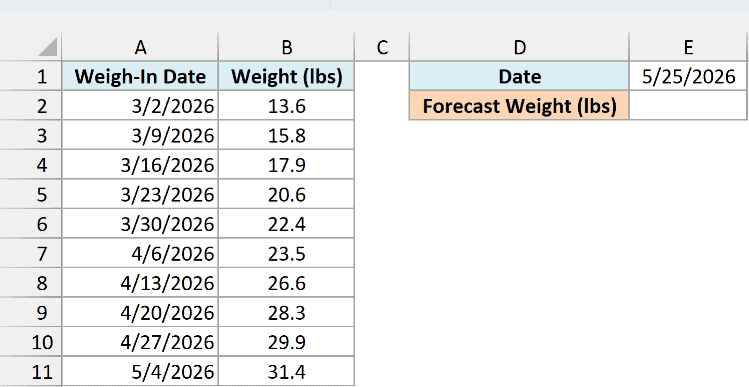The image size is (749, 387).
Task: Select the weight cell 17.9
Action: point(286,165)
